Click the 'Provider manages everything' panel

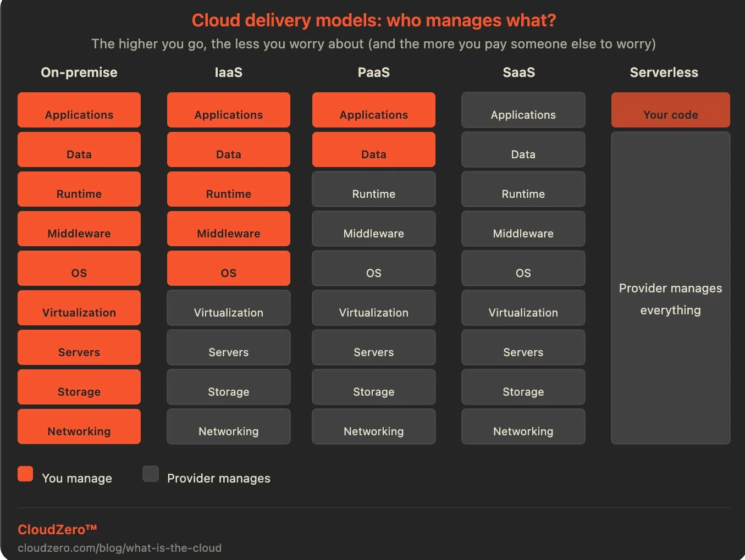pyautogui.click(x=670, y=288)
